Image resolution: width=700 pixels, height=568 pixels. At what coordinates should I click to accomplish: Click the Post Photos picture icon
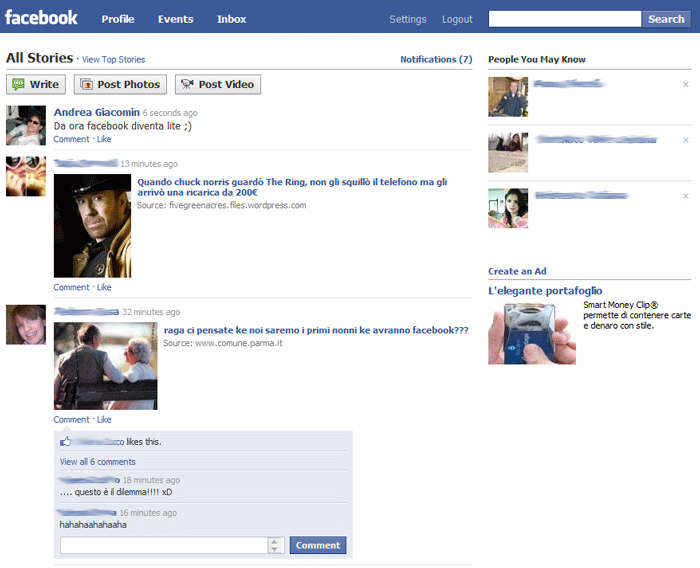[87, 84]
